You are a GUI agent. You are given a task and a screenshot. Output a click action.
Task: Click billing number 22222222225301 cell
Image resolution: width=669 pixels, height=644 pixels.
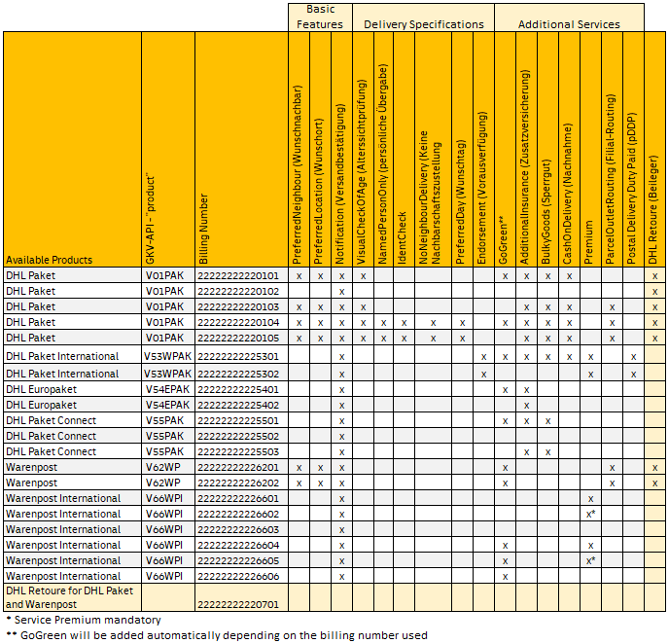click(x=237, y=357)
